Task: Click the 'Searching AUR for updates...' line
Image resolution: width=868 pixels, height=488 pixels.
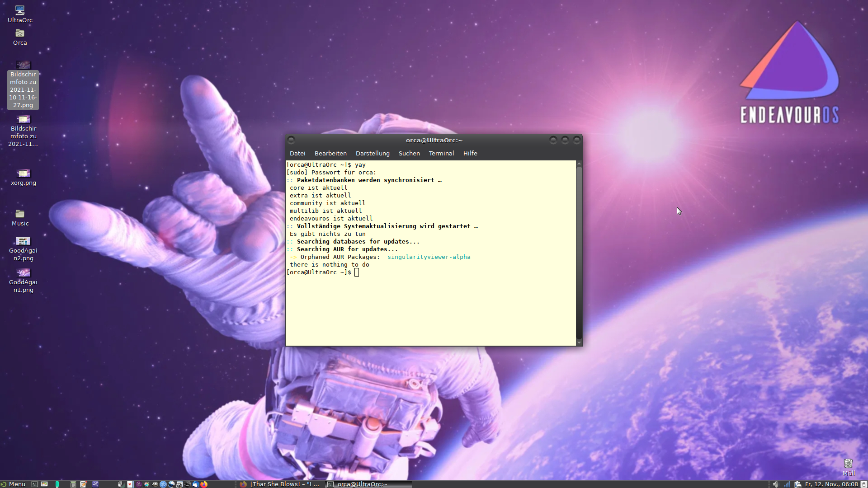Action: pyautogui.click(x=347, y=249)
